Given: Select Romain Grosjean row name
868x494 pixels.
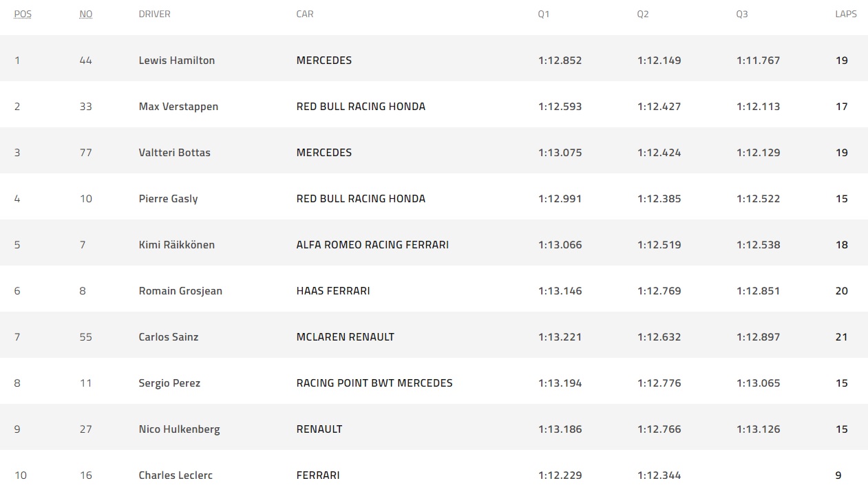Looking at the screenshot, I should (180, 291).
